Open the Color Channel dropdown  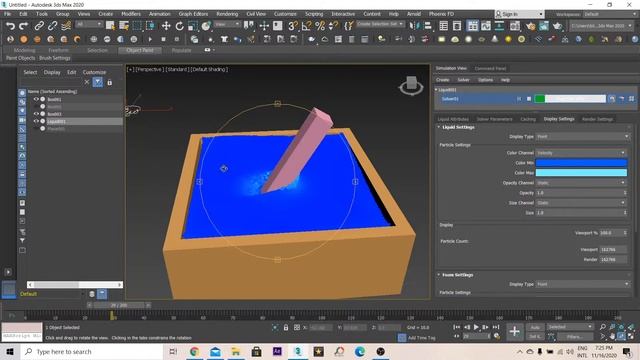pyautogui.click(x=581, y=153)
